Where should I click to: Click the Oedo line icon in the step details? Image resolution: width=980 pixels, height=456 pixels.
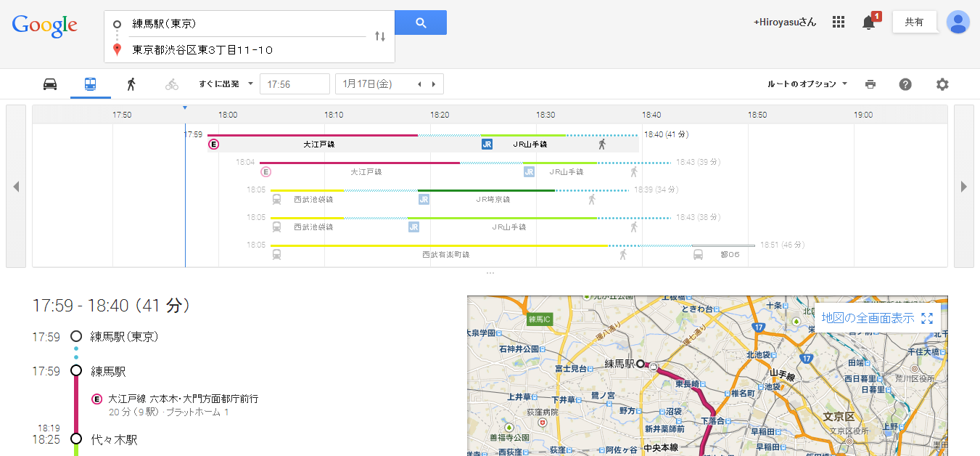[97, 399]
